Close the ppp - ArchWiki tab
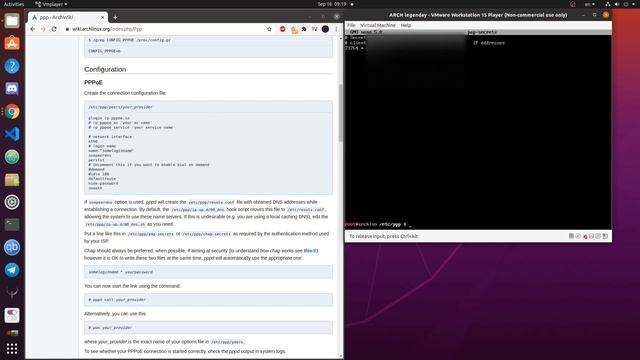 (x=102, y=17)
